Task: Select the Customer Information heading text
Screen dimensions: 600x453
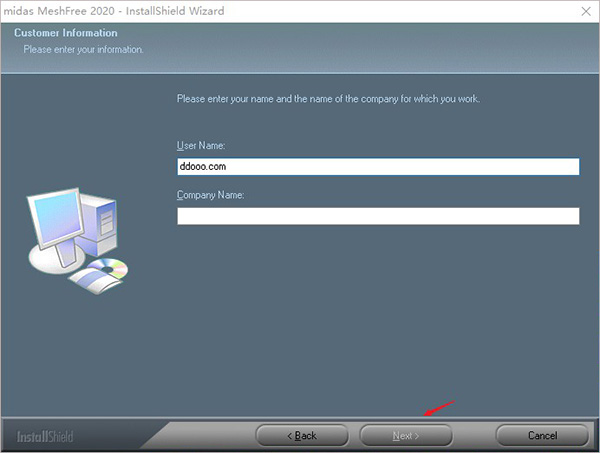Action: coord(66,33)
